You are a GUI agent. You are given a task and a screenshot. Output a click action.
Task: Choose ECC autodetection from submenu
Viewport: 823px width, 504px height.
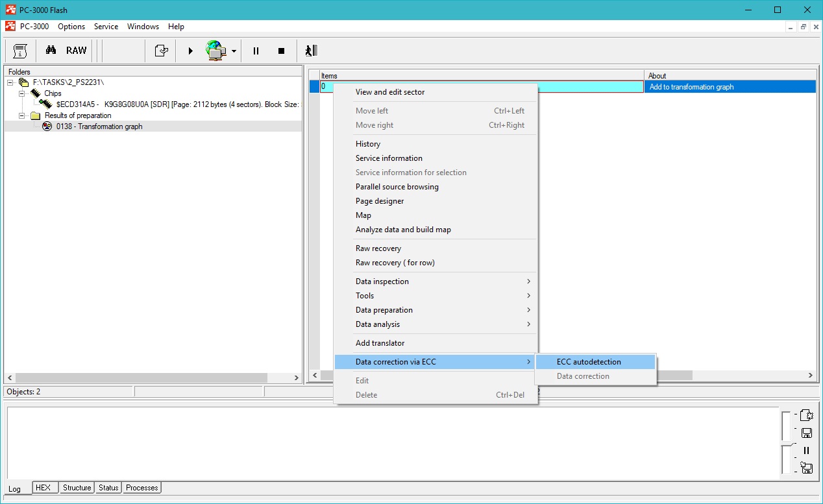tap(596, 362)
